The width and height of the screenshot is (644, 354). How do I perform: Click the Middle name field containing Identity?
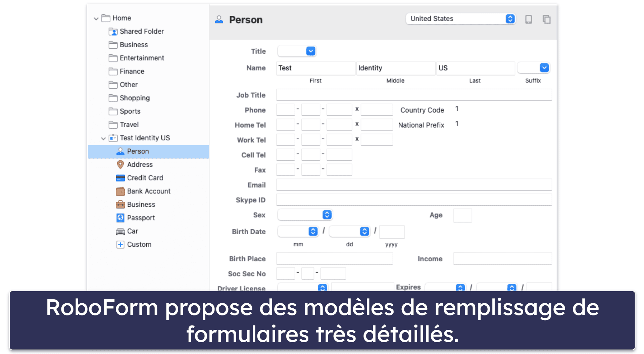coord(395,68)
